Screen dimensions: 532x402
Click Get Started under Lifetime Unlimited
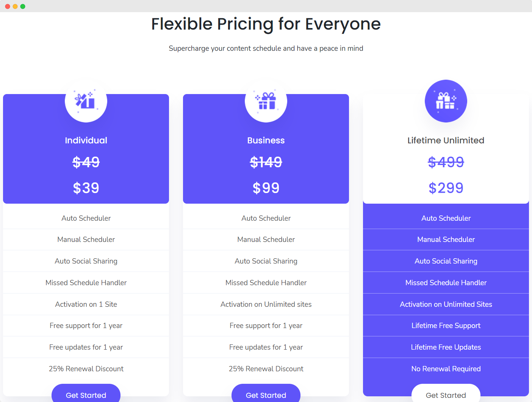(x=446, y=395)
